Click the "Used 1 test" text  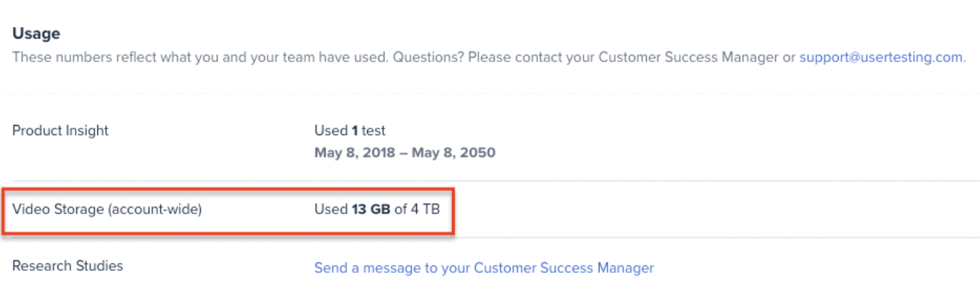point(350,130)
